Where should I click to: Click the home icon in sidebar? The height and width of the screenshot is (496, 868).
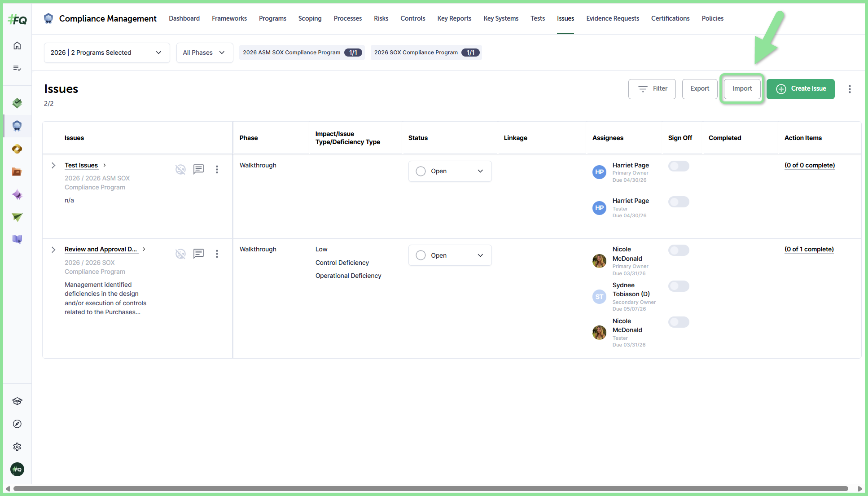pos(17,45)
